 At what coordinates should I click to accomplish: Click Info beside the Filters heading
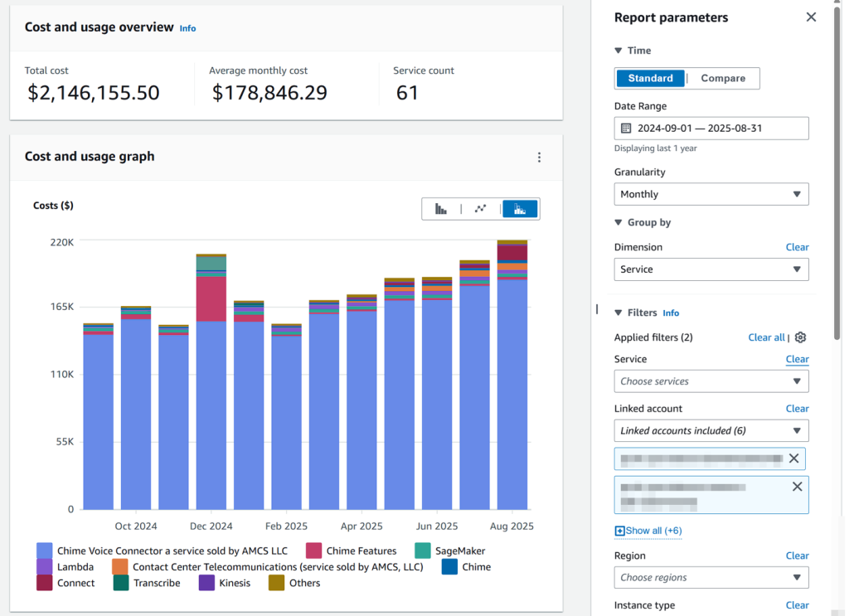(671, 313)
